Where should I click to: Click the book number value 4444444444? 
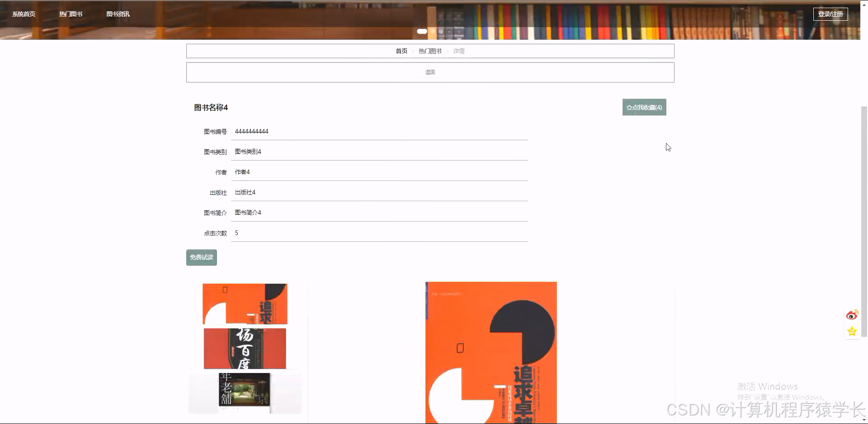pyautogui.click(x=251, y=132)
